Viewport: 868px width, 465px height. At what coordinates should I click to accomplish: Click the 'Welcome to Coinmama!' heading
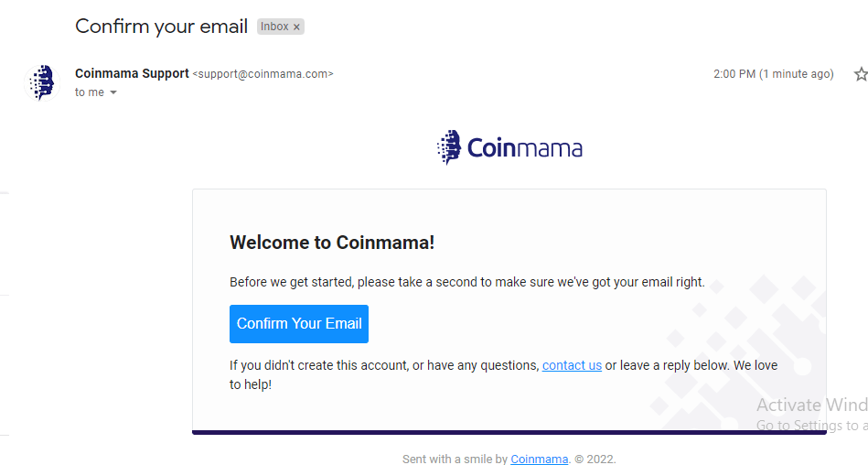point(332,243)
